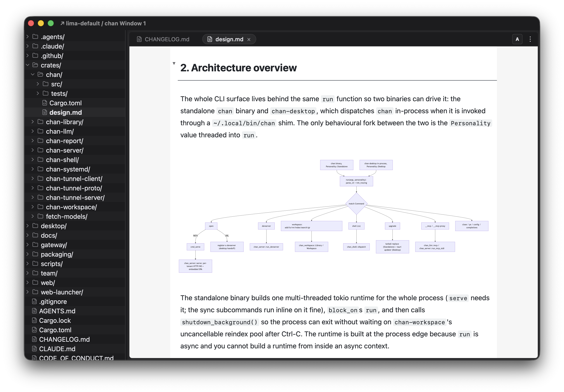Select the design.md tab
This screenshot has height=392, width=564.
coord(229,39)
